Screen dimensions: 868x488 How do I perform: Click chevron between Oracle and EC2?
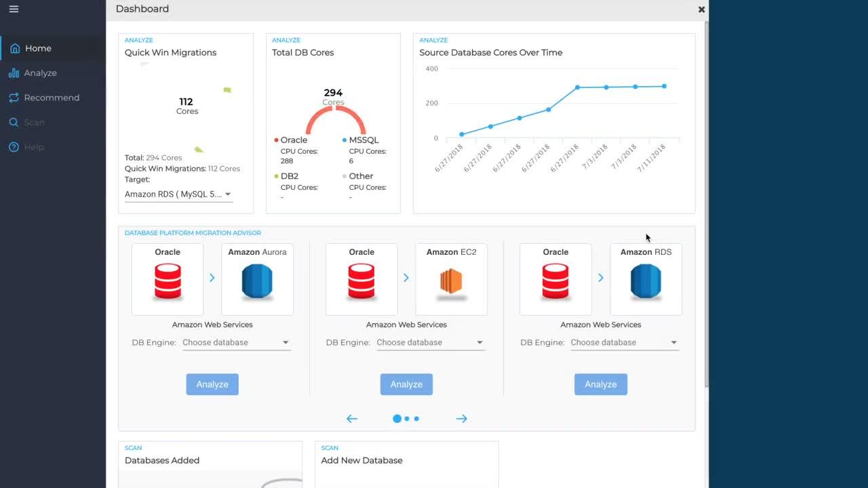click(x=406, y=277)
